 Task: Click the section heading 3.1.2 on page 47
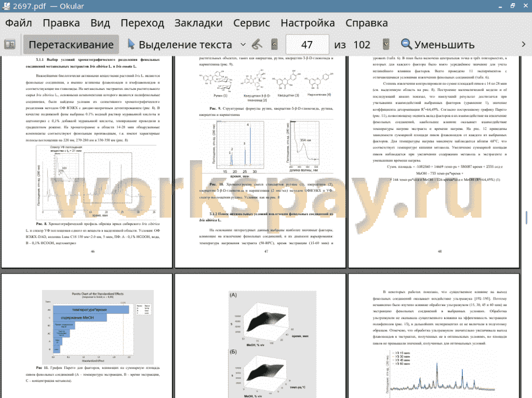[266, 217]
